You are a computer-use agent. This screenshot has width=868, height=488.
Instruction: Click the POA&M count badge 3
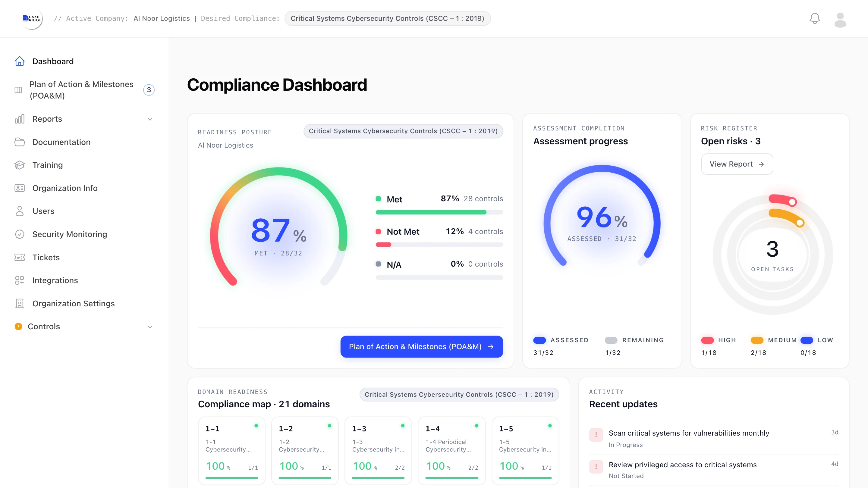(149, 90)
